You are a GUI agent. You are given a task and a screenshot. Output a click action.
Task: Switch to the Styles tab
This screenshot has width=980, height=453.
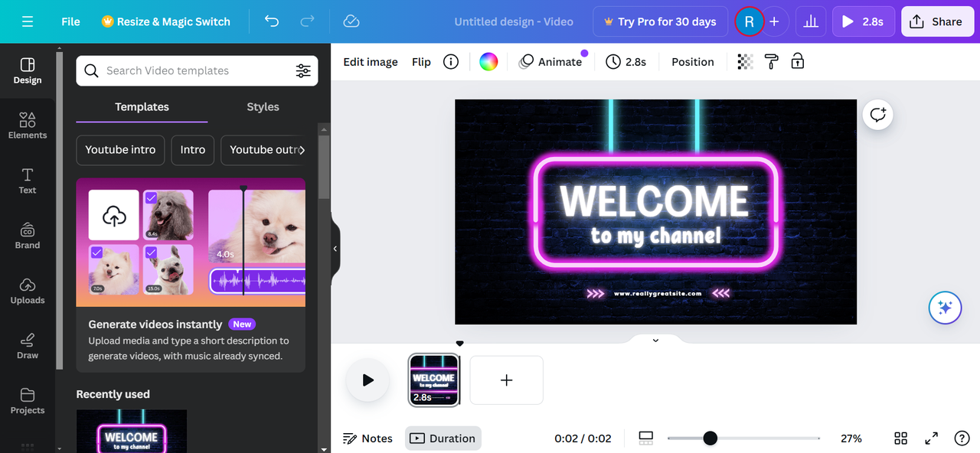pos(263,107)
